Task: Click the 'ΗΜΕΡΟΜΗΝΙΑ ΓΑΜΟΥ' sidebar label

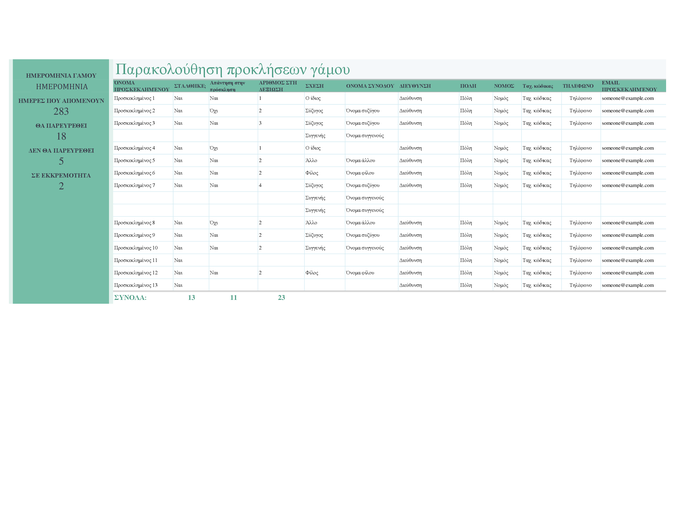Action: pos(61,75)
